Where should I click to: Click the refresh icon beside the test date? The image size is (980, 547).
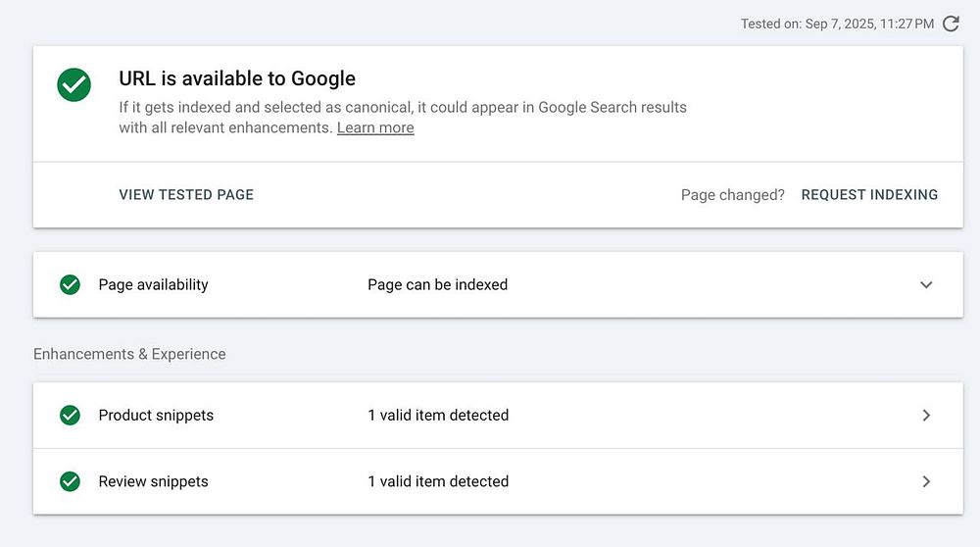coord(951,24)
